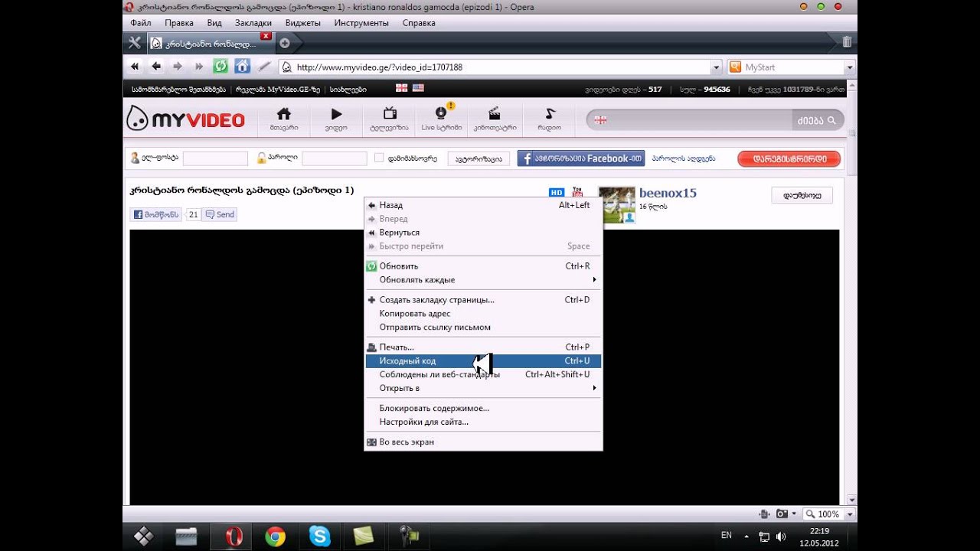
Task: Go back with the Back arrow button
Action: click(x=156, y=67)
